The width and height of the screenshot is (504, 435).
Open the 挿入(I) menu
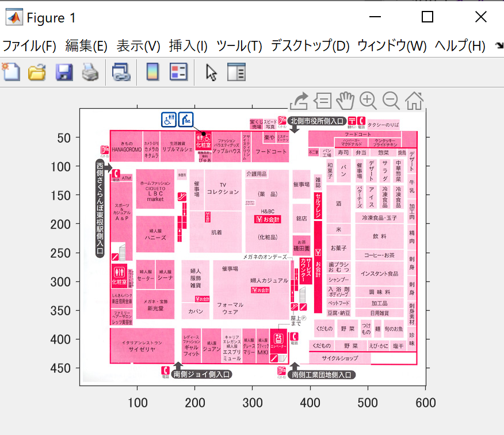coord(188,45)
